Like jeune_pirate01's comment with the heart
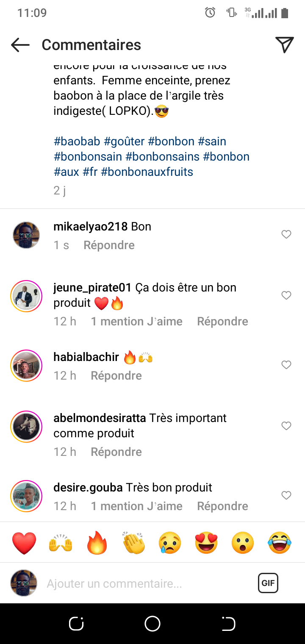 coord(286,295)
